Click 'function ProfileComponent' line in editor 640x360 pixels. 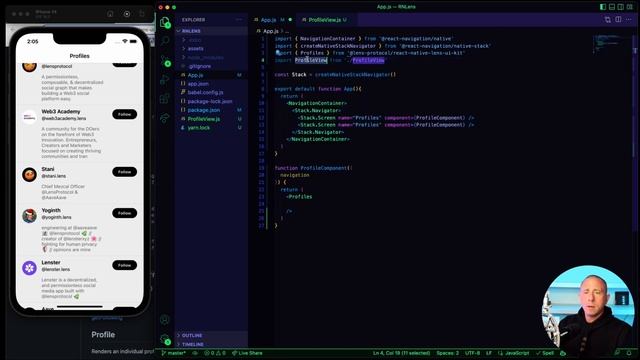313,168
